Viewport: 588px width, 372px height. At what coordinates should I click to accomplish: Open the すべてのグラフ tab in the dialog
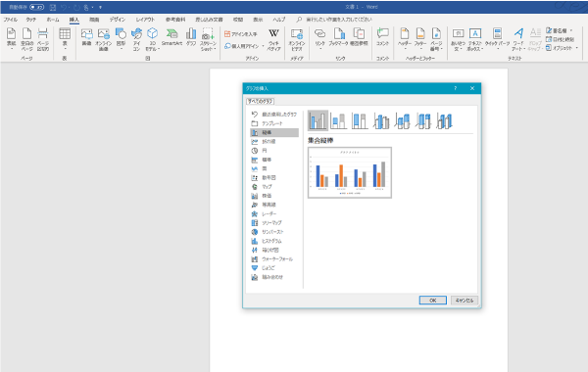(261, 101)
